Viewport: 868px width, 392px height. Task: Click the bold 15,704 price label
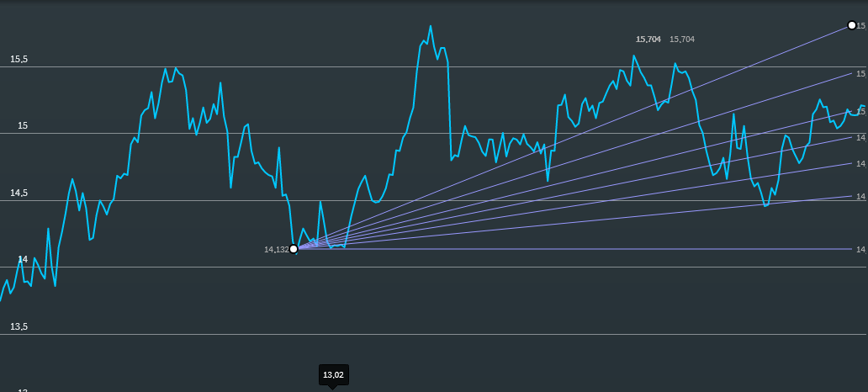(x=648, y=40)
